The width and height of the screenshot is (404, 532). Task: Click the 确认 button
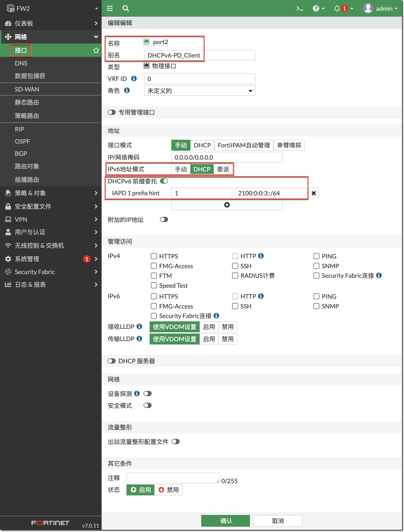coord(225,521)
